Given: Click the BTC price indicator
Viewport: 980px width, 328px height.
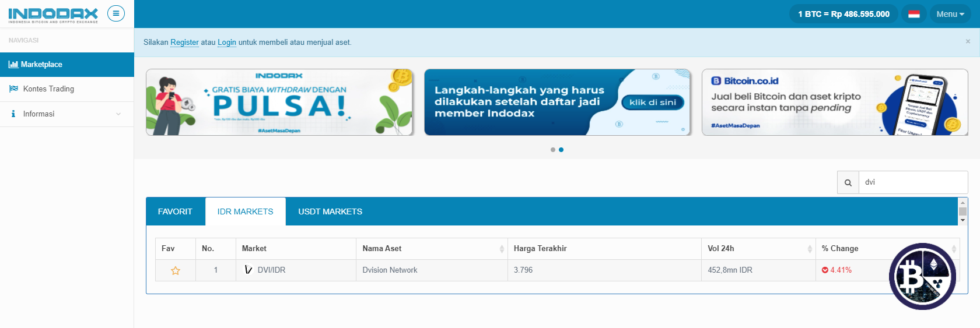Looking at the screenshot, I should click(843, 14).
